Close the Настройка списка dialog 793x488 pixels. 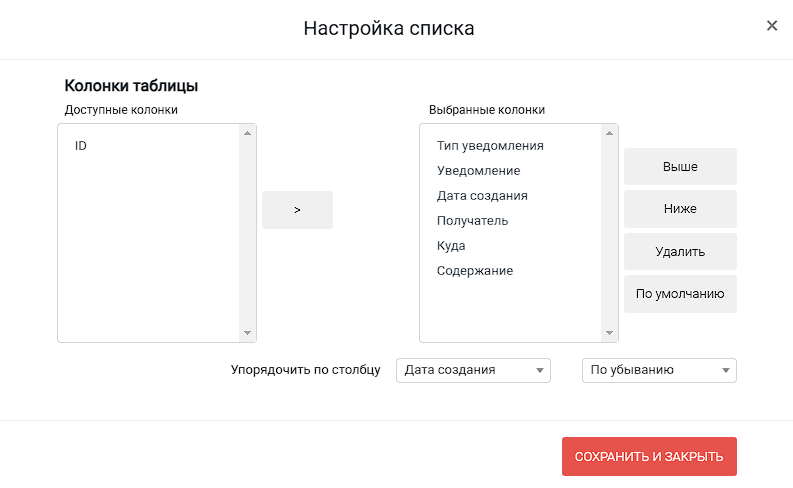[771, 26]
